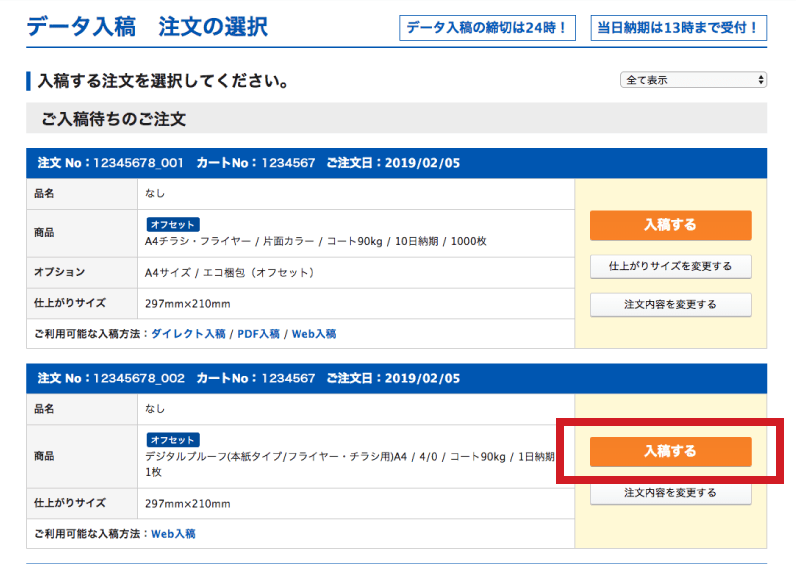Click 注文内容を変更する for order 12345678_001
The image size is (796, 564).
coord(670,305)
